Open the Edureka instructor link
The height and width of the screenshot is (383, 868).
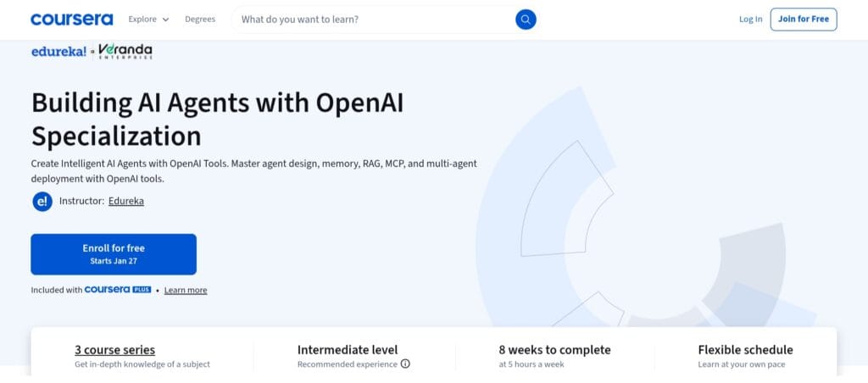126,202
